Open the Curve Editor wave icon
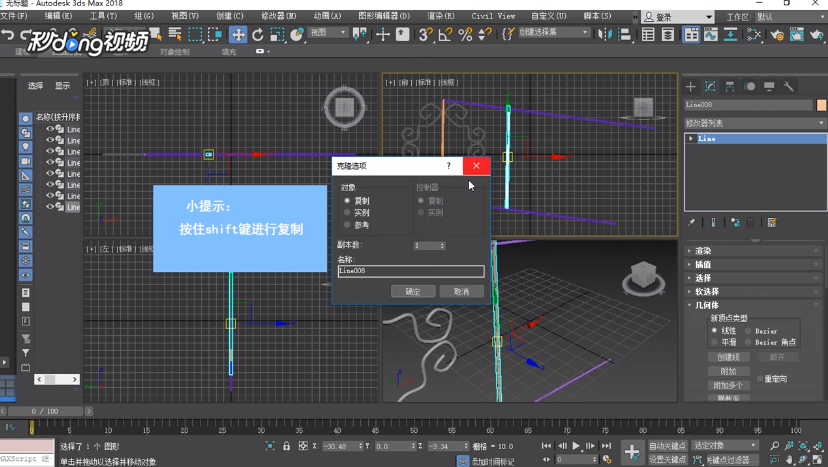This screenshot has width=828, height=467. pyautogui.click(x=711, y=35)
